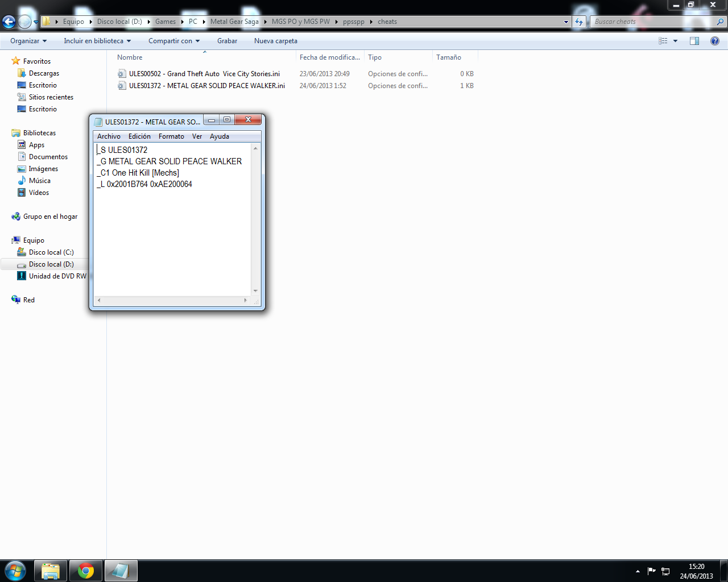Click the Action Center flag icon
728x582 pixels.
[652, 571]
